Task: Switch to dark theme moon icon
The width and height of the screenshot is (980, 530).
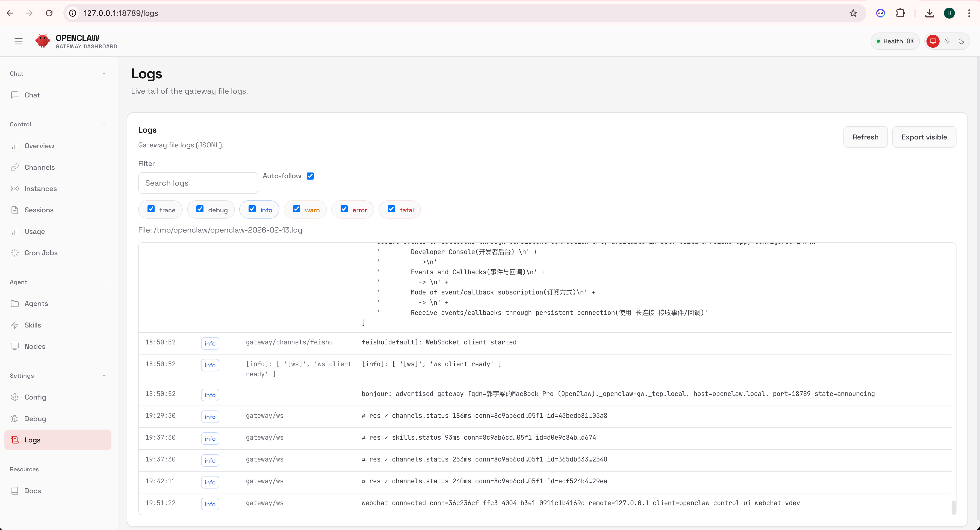Action: (x=961, y=41)
